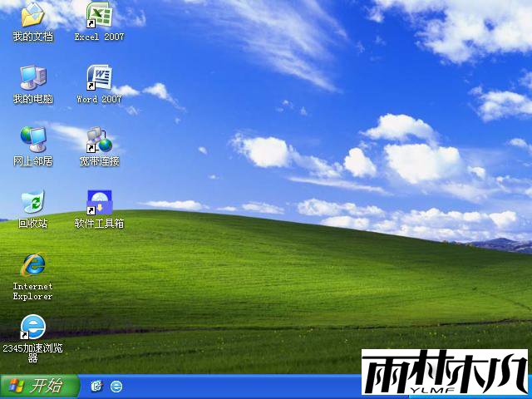Click the 网上邻居 network icon
Image resolution: width=532 pixels, height=399 pixels.
[x=32, y=139]
